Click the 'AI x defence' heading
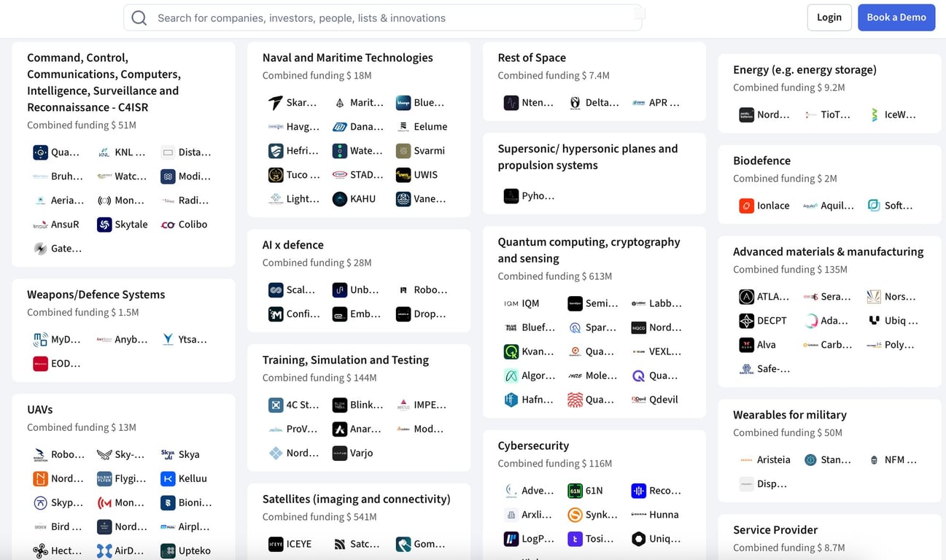 [293, 245]
